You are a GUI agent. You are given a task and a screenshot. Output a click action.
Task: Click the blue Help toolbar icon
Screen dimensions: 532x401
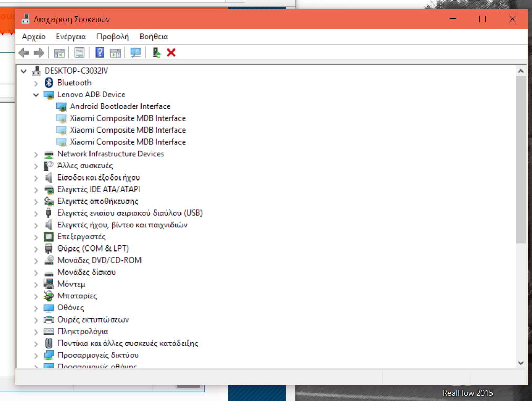point(99,53)
